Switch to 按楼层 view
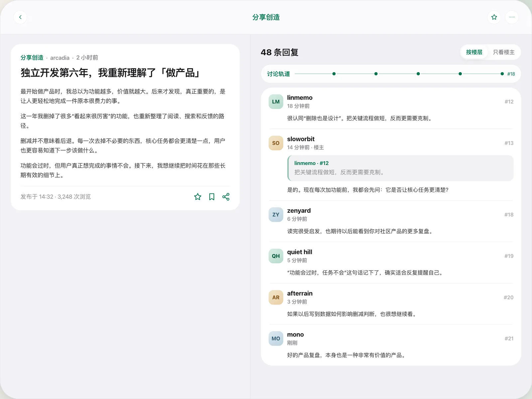Screen dimensions: 532x399 [x=474, y=52]
